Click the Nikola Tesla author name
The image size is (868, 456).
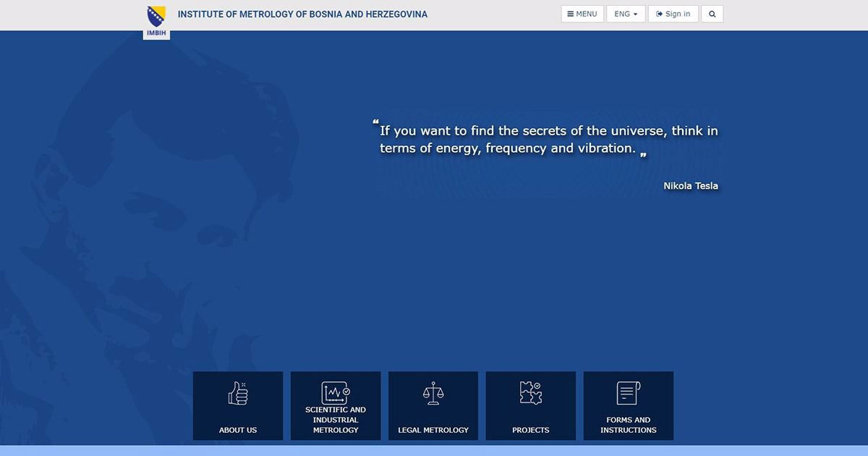pyautogui.click(x=690, y=186)
